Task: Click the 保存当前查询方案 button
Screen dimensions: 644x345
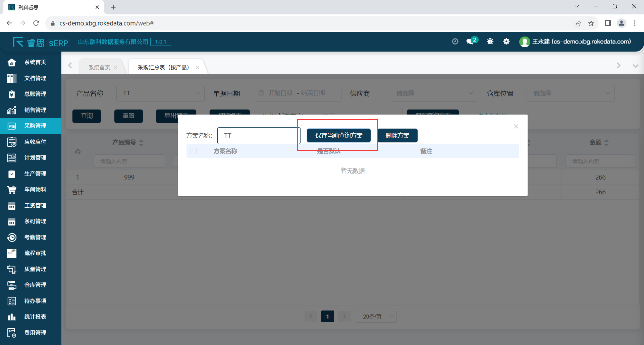Action: [339, 136]
